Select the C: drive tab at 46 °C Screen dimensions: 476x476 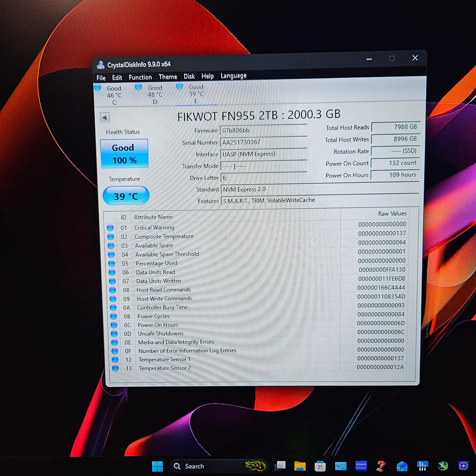point(114,95)
